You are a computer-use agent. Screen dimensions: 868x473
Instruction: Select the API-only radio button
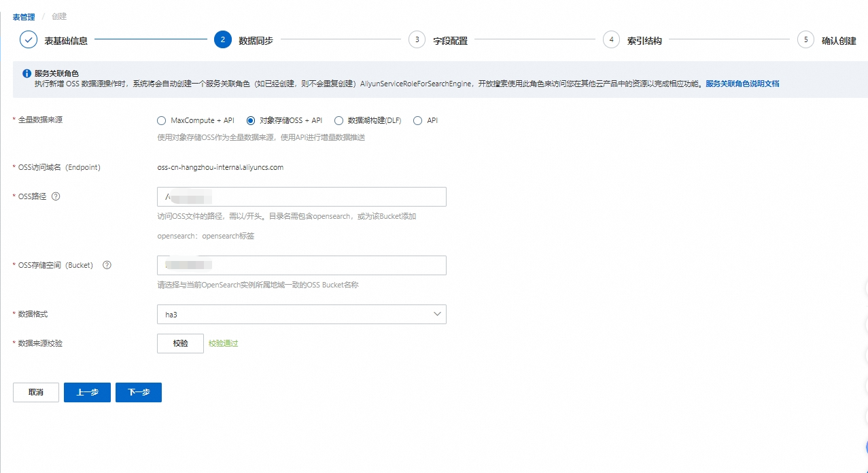coord(417,120)
